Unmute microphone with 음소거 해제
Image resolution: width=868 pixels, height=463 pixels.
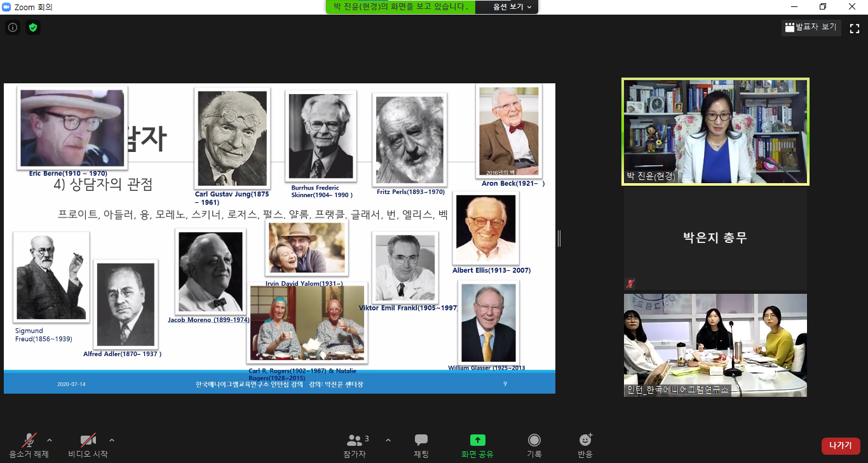point(29,445)
